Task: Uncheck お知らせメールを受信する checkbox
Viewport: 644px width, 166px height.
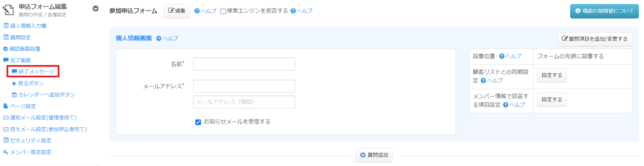Action: 198,122
